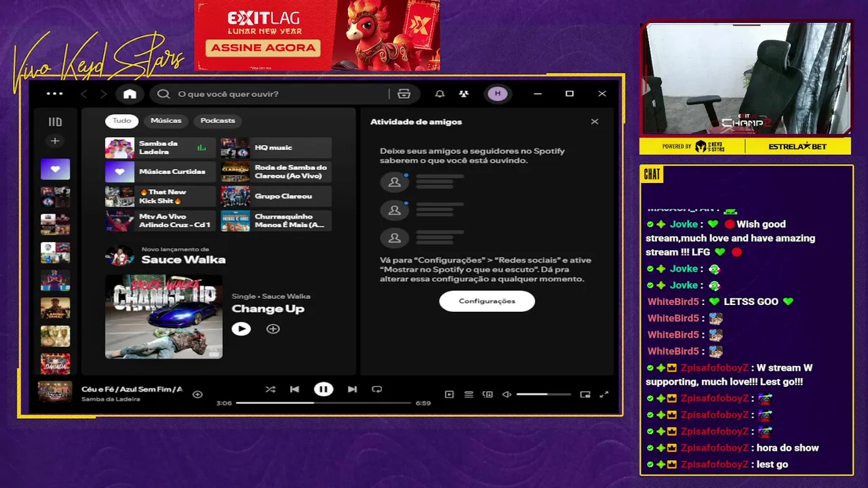Go forward with the right arrow

coord(103,94)
